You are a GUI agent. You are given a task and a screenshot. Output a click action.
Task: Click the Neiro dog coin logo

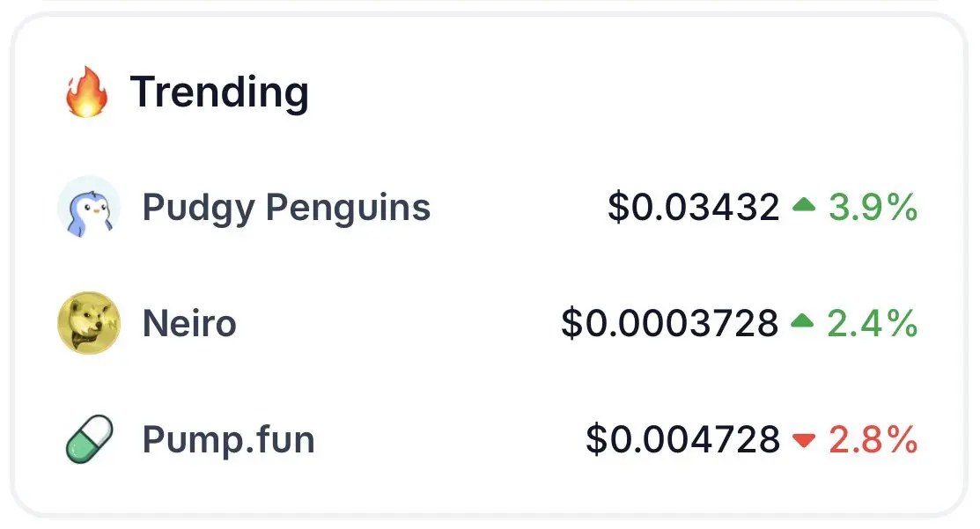[x=89, y=323]
